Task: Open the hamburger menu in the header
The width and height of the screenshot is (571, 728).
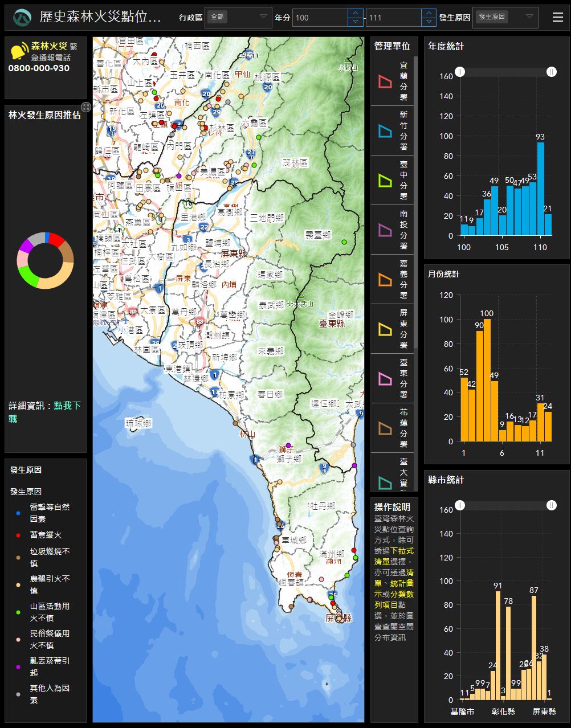Action: point(557,17)
